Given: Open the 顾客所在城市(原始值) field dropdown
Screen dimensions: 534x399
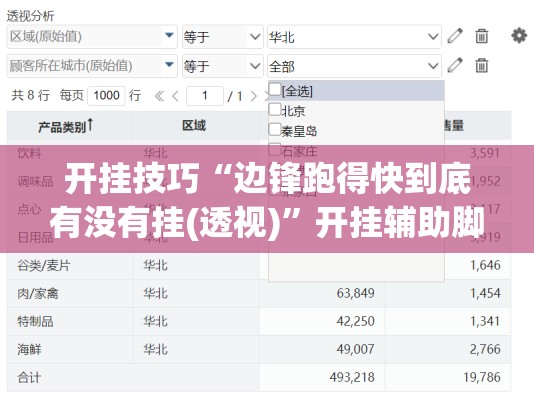Looking at the screenshot, I should 169,65.
